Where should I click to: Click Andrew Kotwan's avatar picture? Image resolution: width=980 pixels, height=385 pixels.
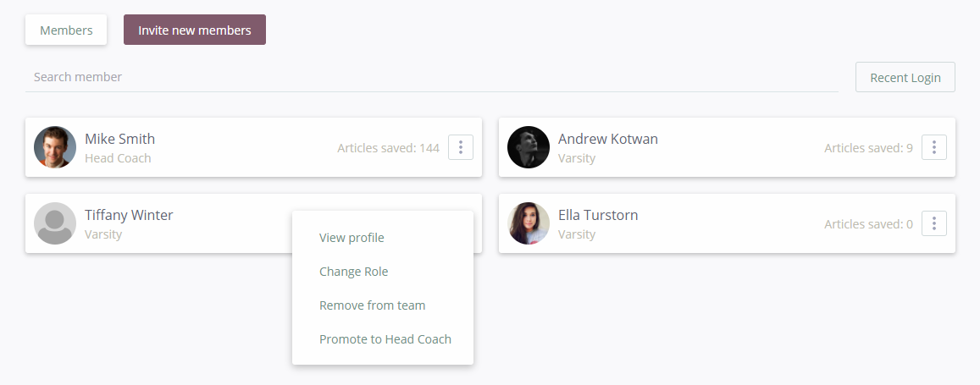click(x=529, y=147)
